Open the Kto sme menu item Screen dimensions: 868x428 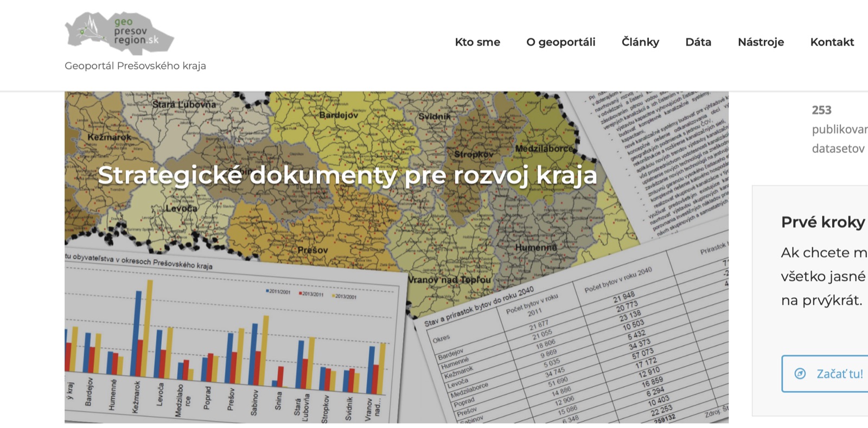click(477, 42)
